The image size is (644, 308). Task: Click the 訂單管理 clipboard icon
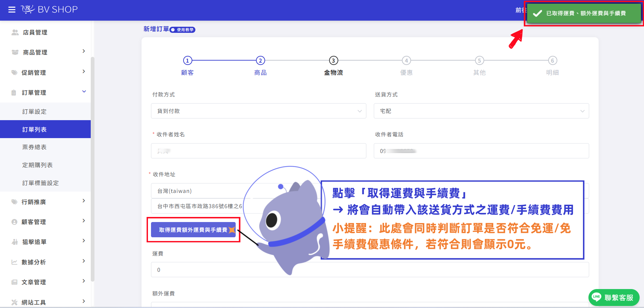coord(14,92)
